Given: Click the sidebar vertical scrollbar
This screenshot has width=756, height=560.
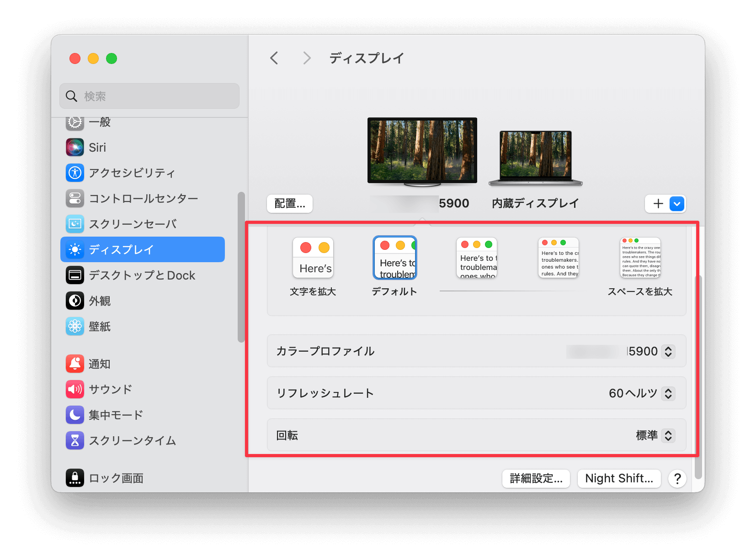Looking at the screenshot, I should pyautogui.click(x=241, y=267).
